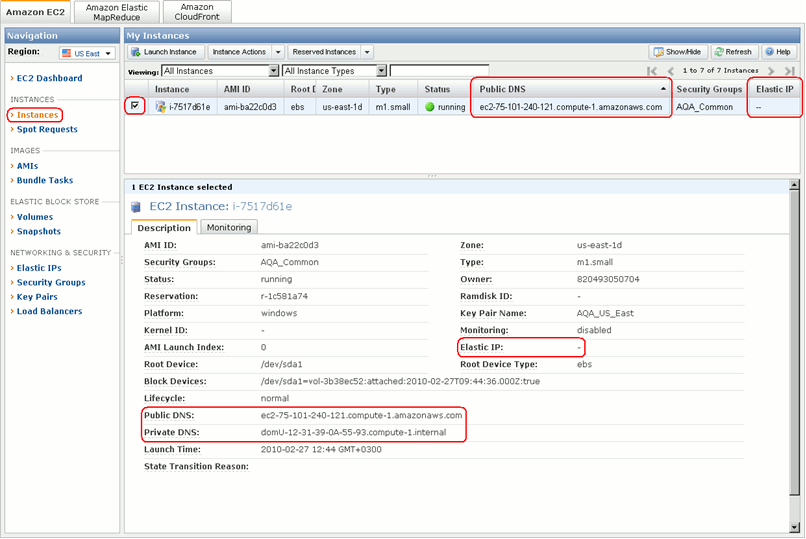Open Volumes in navigation
The image size is (806, 539).
pos(34,217)
